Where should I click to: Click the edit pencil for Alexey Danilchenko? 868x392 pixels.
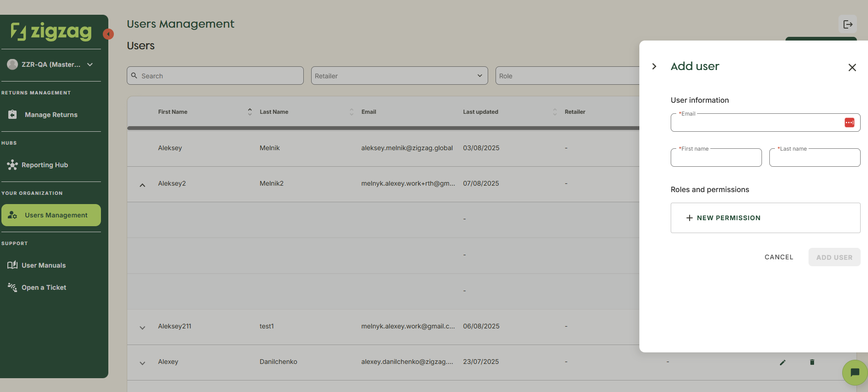(782, 363)
